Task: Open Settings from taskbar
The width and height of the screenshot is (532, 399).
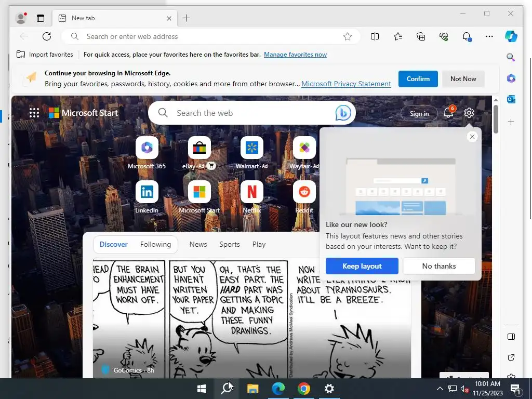Action: 329,389
